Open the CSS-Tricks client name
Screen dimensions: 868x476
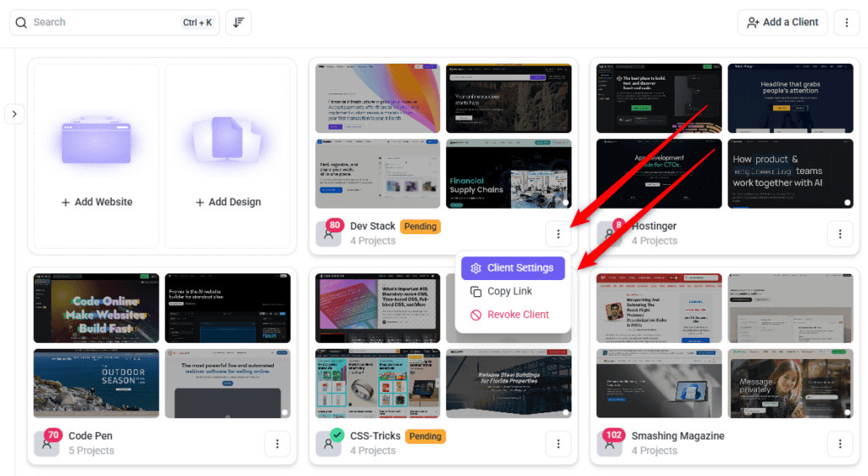(x=376, y=436)
